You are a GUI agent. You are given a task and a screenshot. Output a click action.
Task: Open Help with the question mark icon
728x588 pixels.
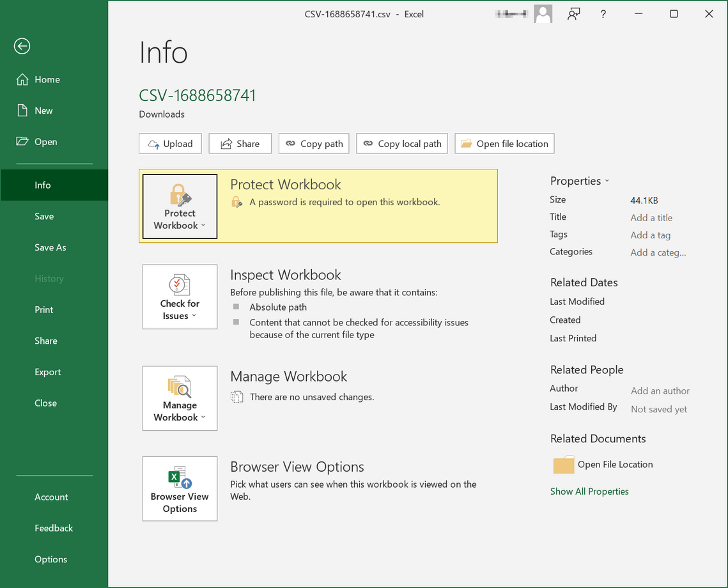click(x=603, y=14)
